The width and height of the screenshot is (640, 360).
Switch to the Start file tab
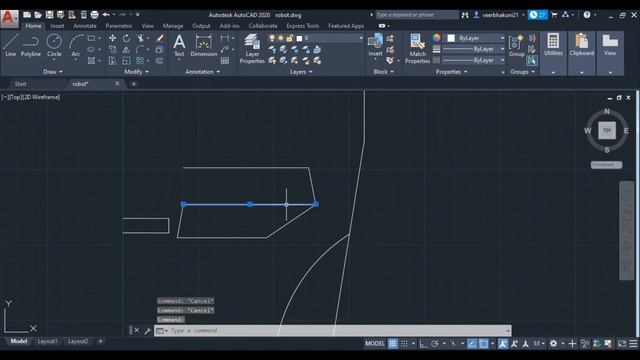pos(20,84)
